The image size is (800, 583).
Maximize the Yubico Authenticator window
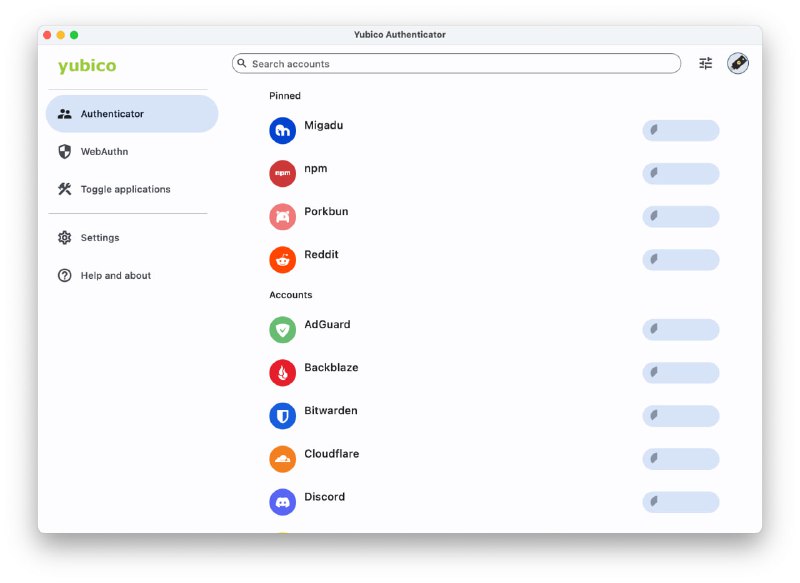(x=74, y=35)
